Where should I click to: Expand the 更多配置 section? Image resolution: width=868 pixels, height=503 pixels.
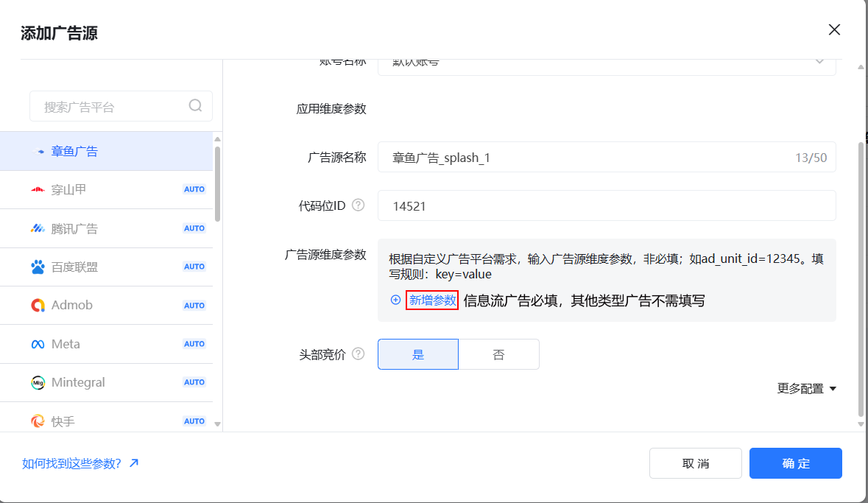807,388
